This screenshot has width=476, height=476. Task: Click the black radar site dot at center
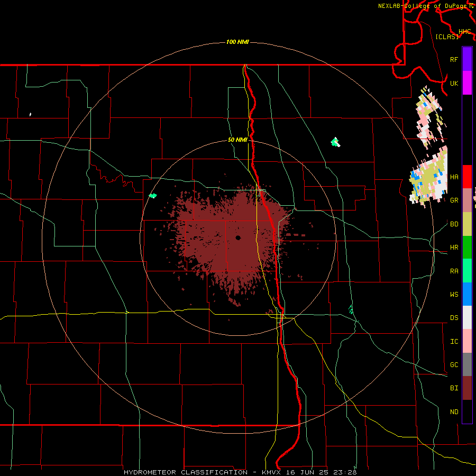(x=238, y=237)
